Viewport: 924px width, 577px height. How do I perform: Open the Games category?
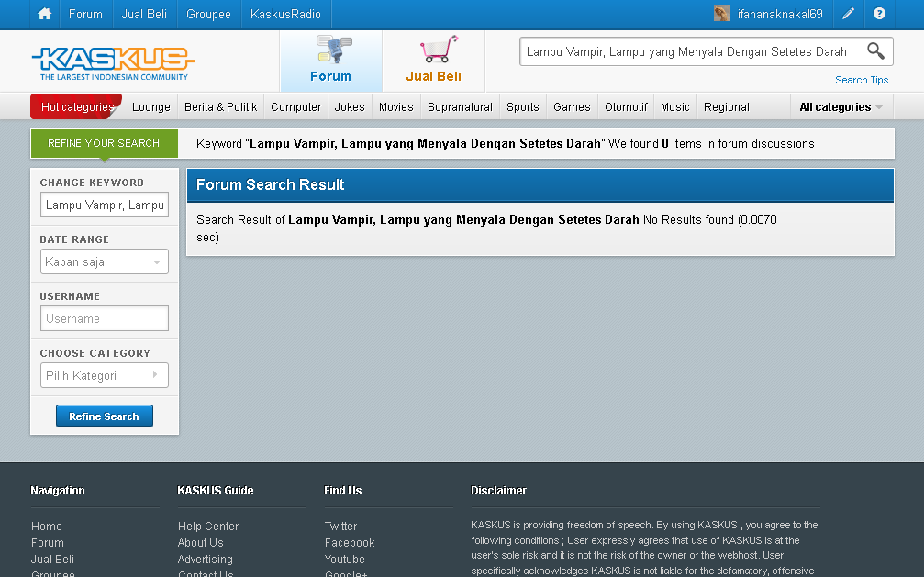pyautogui.click(x=572, y=107)
